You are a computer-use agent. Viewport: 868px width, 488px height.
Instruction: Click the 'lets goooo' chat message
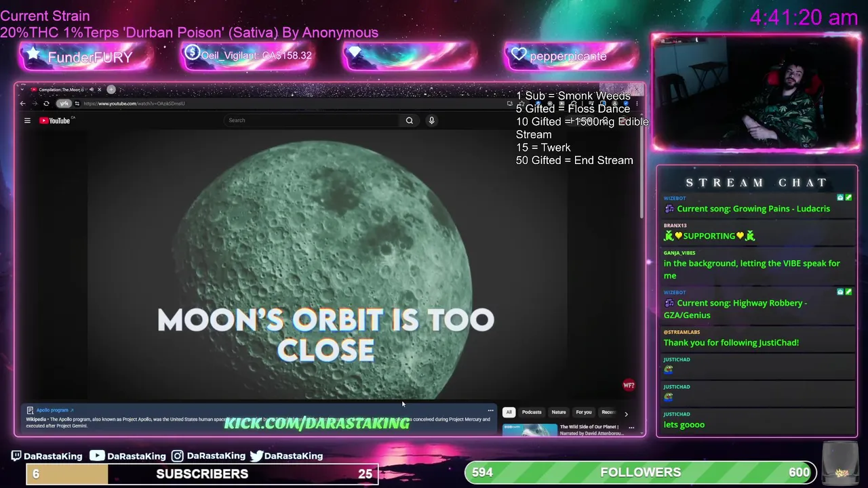[684, 424]
